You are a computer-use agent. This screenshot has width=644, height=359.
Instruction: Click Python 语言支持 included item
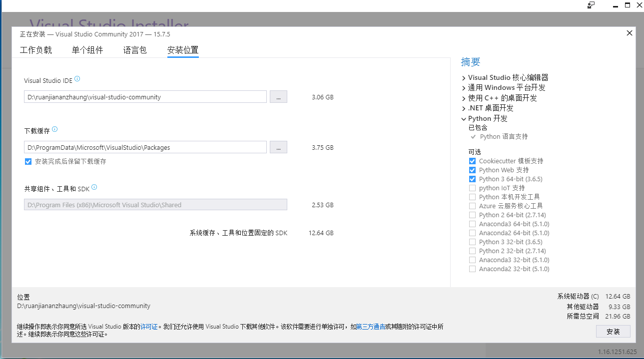pyautogui.click(x=504, y=136)
